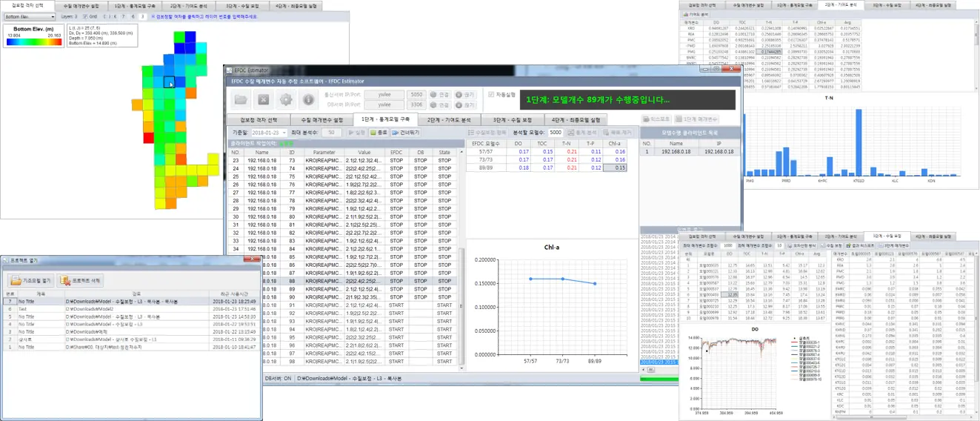Viewport: 980px width, 421px height.
Task: Click the tallest KTG1D bar in T-N chart
Action: click(x=860, y=142)
